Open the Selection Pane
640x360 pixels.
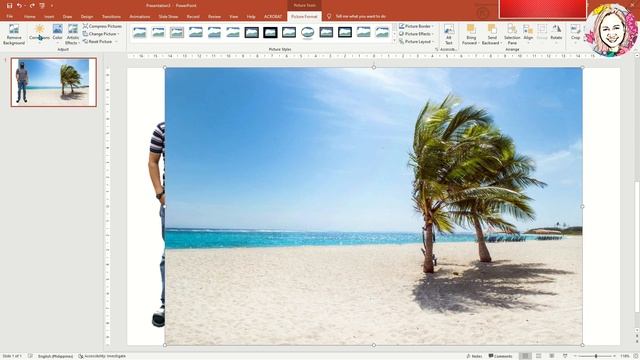point(512,34)
